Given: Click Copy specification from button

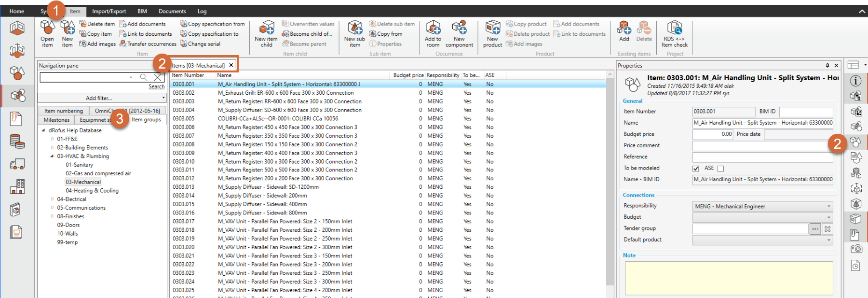Looking at the screenshot, I should pos(212,24).
